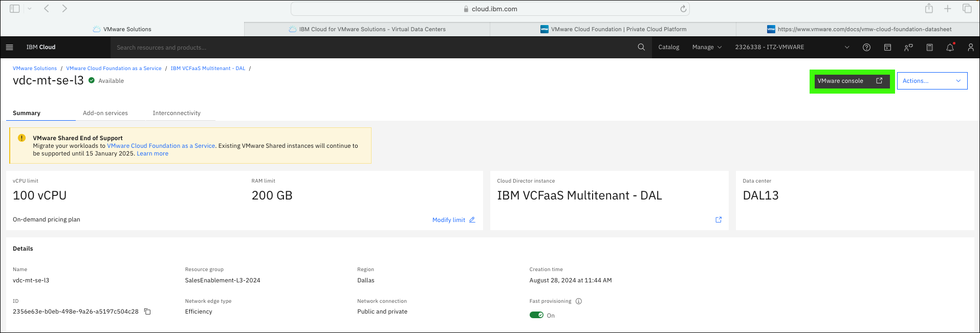Switch to the Summary tab
980x333 pixels.
(41, 113)
